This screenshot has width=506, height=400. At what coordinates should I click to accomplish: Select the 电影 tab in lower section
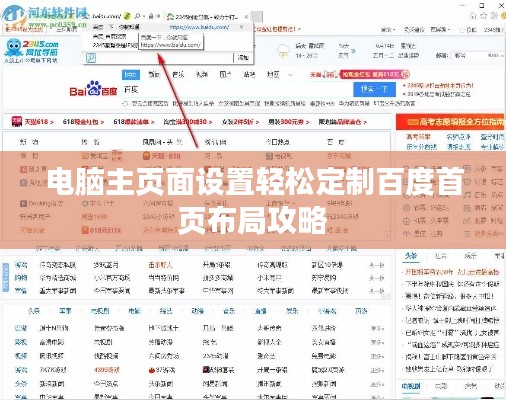point(134,311)
